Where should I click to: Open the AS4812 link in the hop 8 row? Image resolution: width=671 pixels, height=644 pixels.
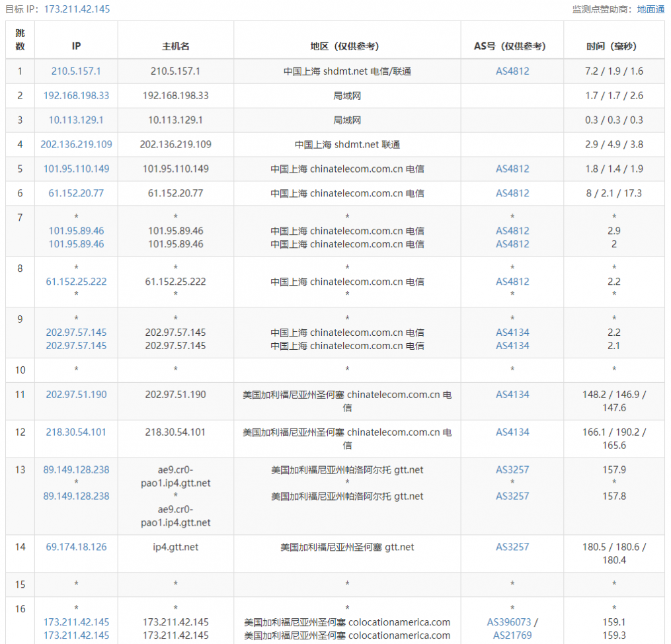click(x=512, y=282)
